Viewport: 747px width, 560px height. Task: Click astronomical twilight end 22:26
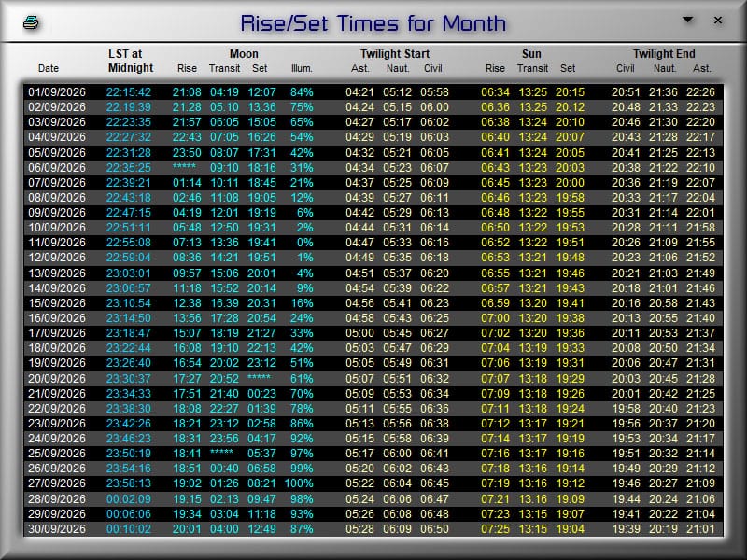pyautogui.click(x=701, y=91)
